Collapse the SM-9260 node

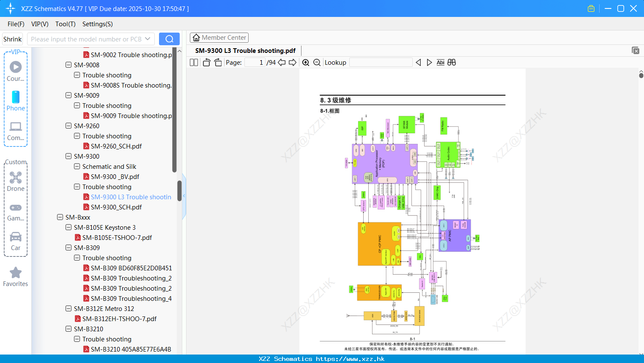coord(69,126)
